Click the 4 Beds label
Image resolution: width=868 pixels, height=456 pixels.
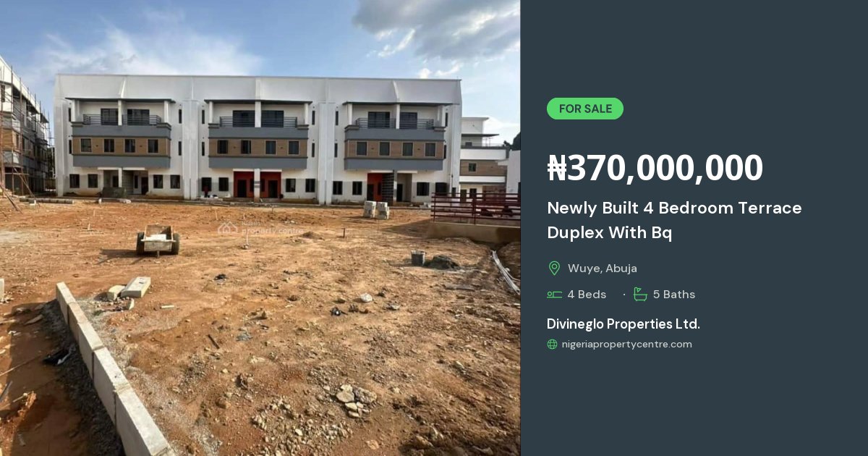[x=587, y=295]
